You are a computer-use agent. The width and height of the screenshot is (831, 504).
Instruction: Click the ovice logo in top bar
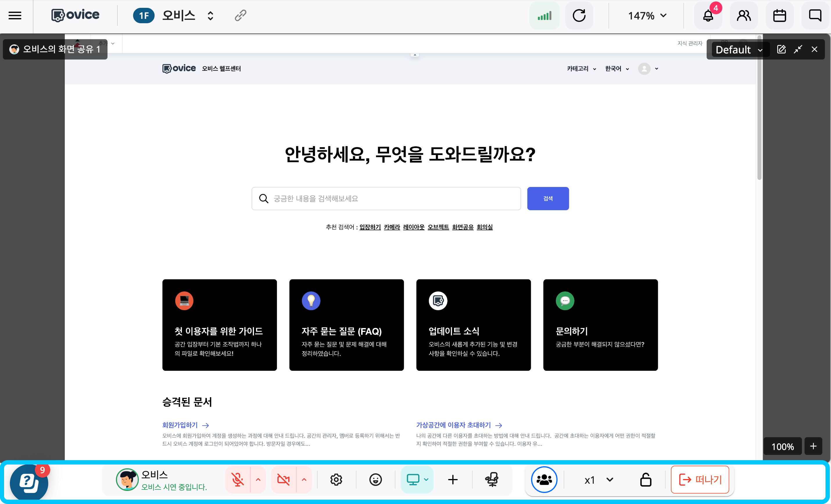[x=75, y=15]
